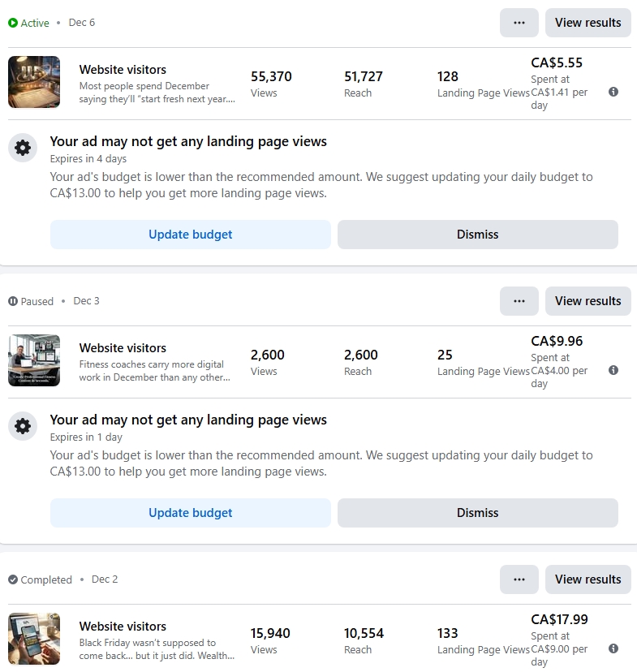Dismiss the warning on the paused ad

pyautogui.click(x=478, y=513)
